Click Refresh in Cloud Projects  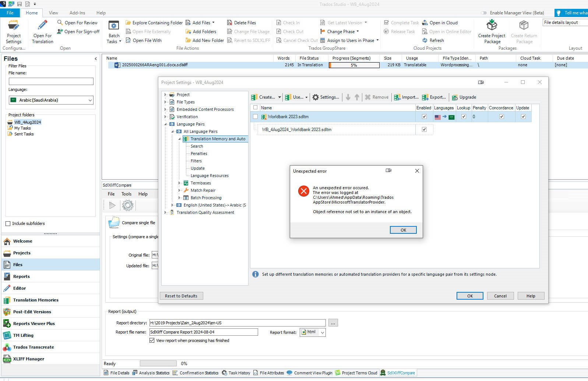433,40
